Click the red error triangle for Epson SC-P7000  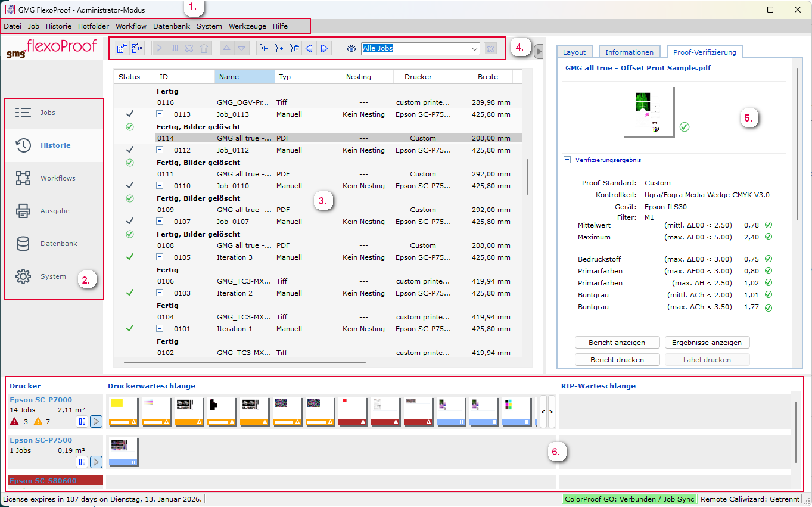coord(14,422)
